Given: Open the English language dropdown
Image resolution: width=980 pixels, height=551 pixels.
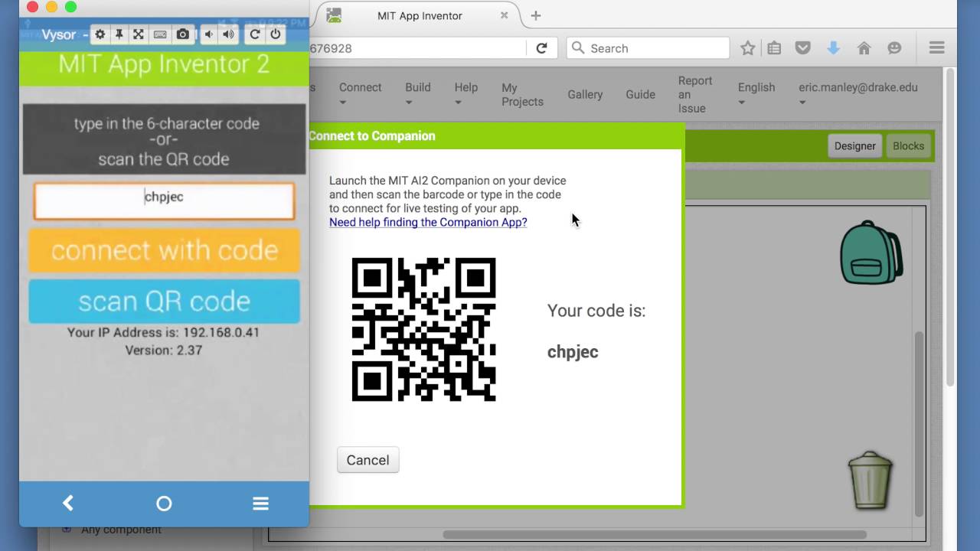Looking at the screenshot, I should click(x=756, y=94).
